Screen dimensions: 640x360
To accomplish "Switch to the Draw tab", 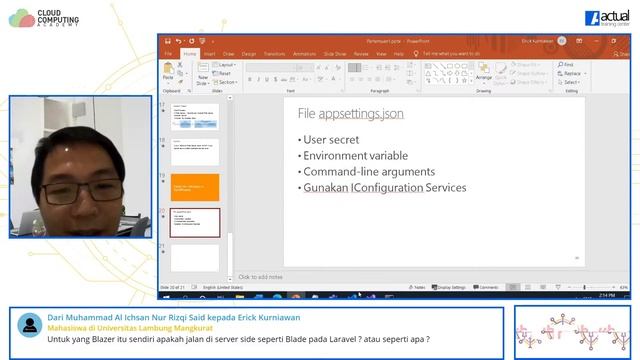I will click(x=229, y=54).
